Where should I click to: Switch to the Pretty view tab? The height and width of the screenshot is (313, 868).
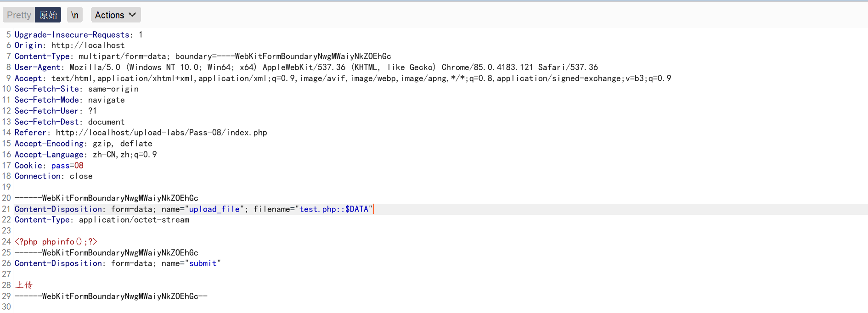[19, 15]
